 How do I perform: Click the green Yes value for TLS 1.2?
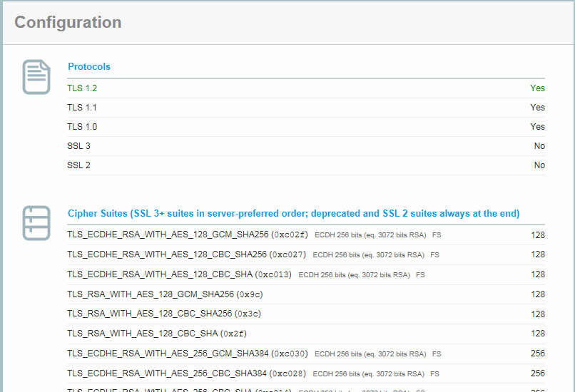click(x=537, y=88)
